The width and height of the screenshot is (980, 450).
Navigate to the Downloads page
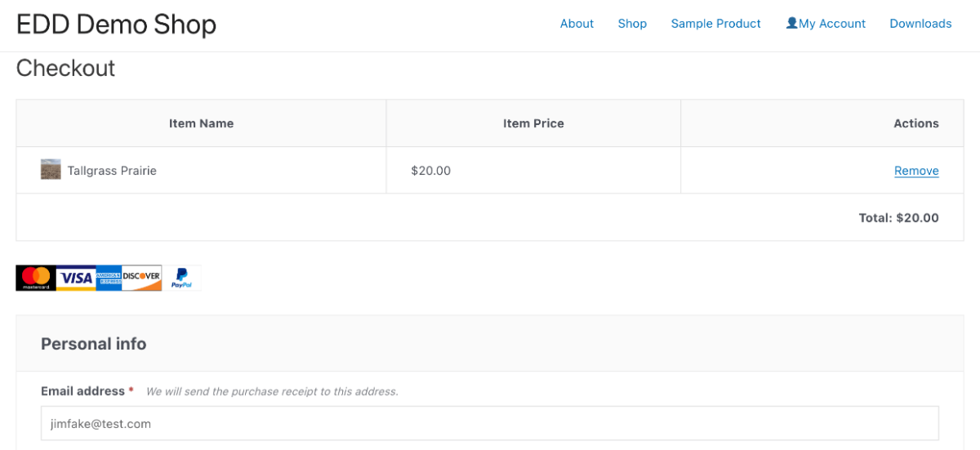920,24
